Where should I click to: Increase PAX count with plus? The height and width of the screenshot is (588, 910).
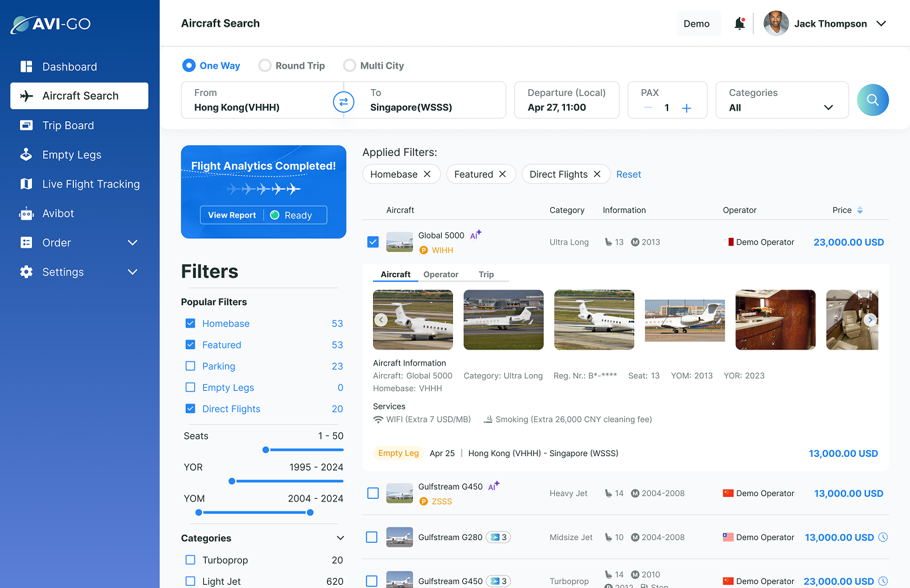[x=687, y=108]
